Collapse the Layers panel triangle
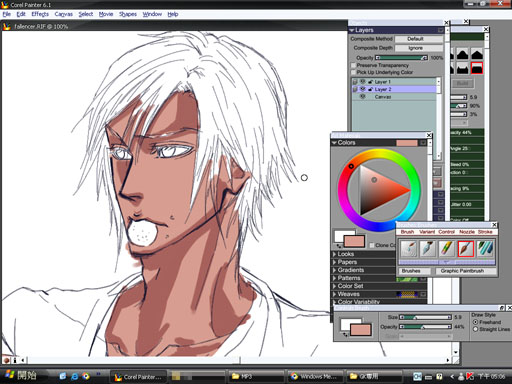The height and width of the screenshot is (384, 512). coord(351,30)
